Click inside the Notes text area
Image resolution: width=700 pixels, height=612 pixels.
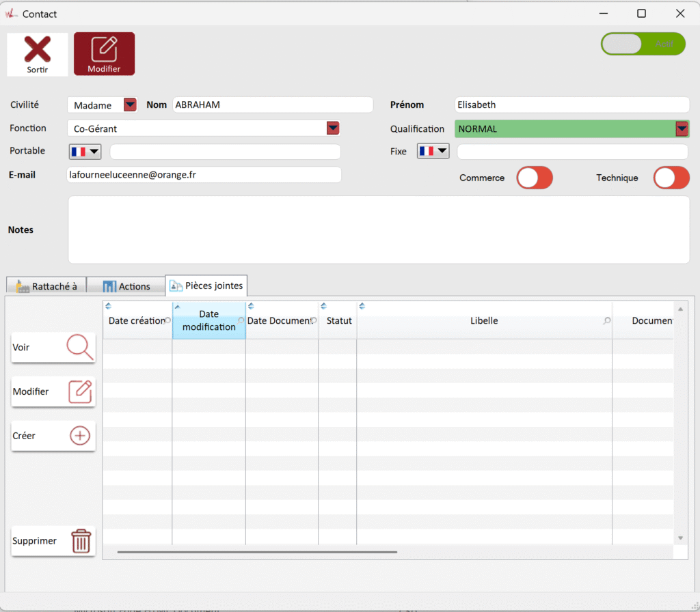point(378,229)
